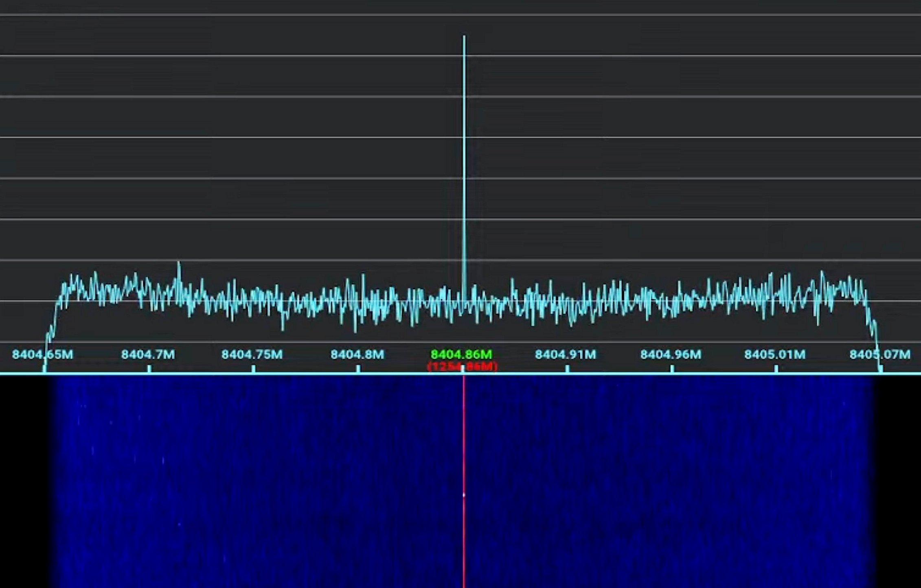The image size is (921, 588).
Task: Select the 8404.91M frequency label
Action: [565, 354]
